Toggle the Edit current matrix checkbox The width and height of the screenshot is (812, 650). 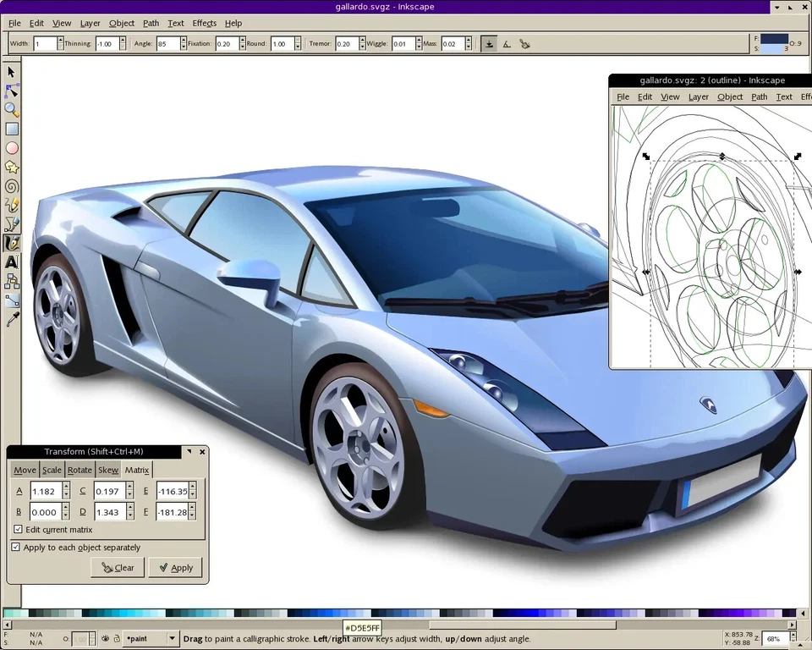click(x=18, y=529)
